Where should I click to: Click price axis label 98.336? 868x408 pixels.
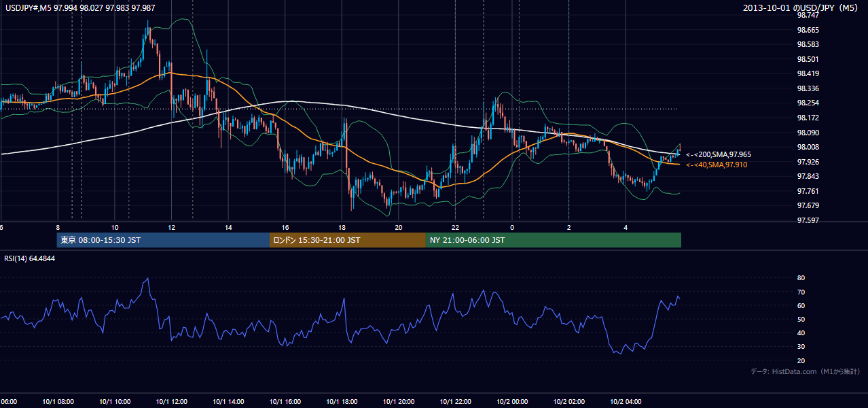(x=808, y=88)
